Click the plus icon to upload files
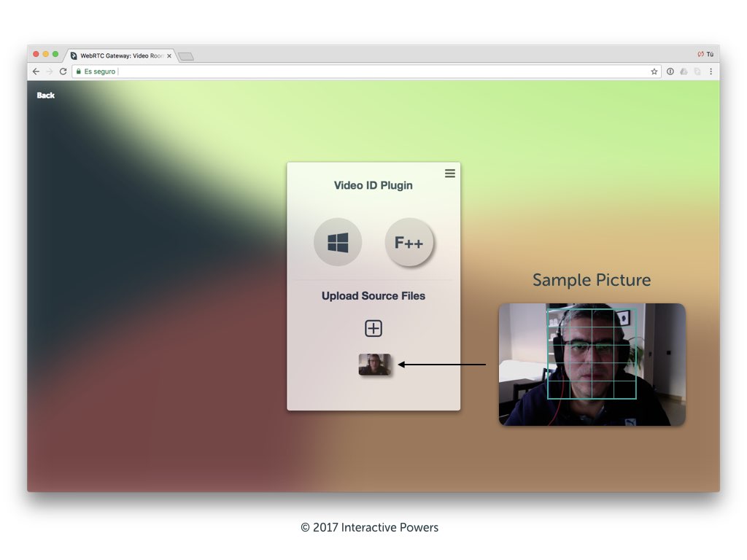The width and height of the screenshot is (747, 560). point(373,329)
